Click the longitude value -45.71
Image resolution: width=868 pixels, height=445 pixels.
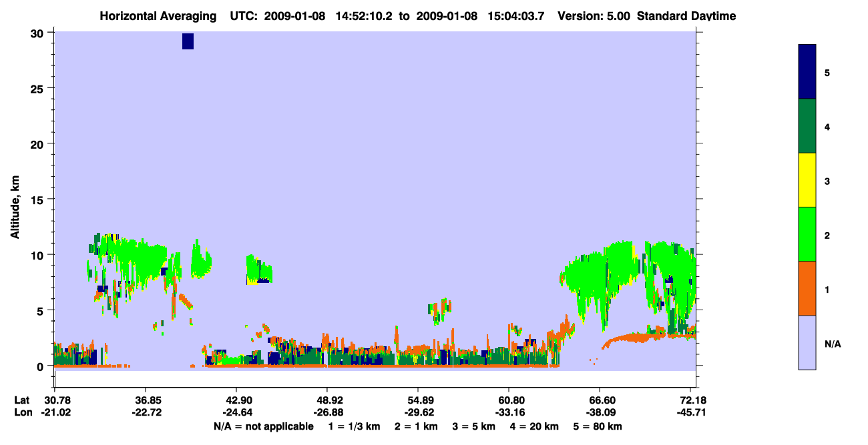click(x=692, y=412)
